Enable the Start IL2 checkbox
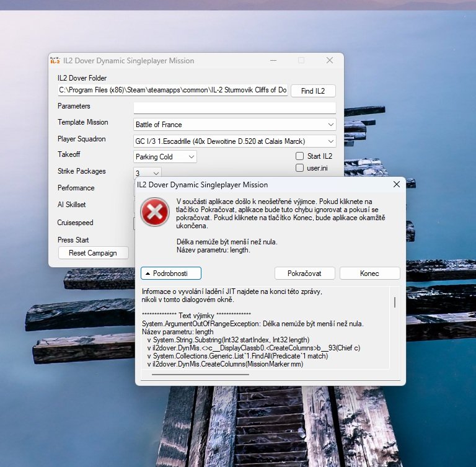Screen dimensions: 476x467 pyautogui.click(x=299, y=156)
